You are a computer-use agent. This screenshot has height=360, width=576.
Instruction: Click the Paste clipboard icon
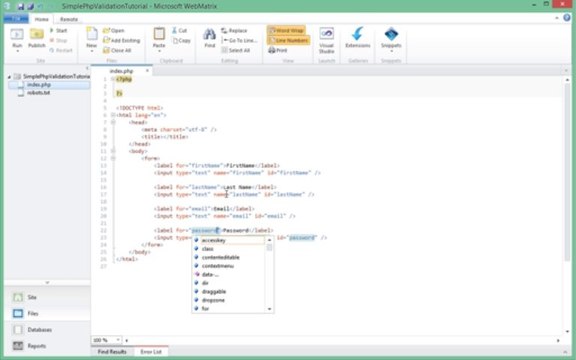pyautogui.click(x=159, y=34)
